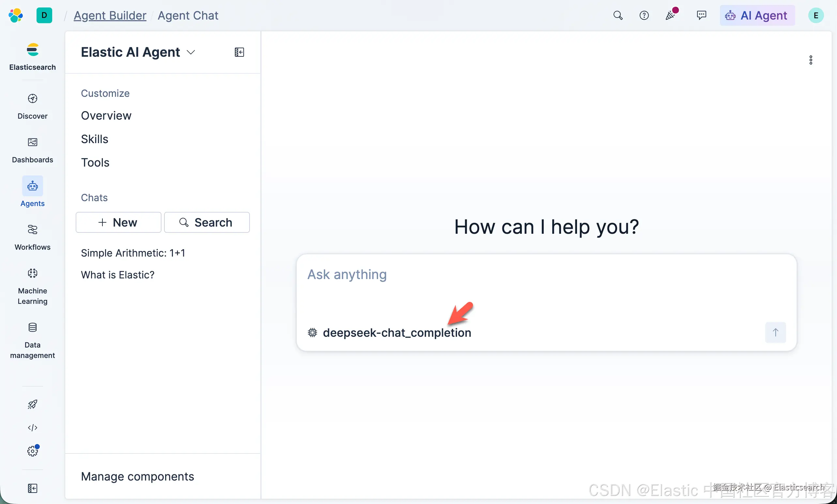Open the three-dot more options menu
Image resolution: width=837 pixels, height=504 pixels.
point(811,60)
